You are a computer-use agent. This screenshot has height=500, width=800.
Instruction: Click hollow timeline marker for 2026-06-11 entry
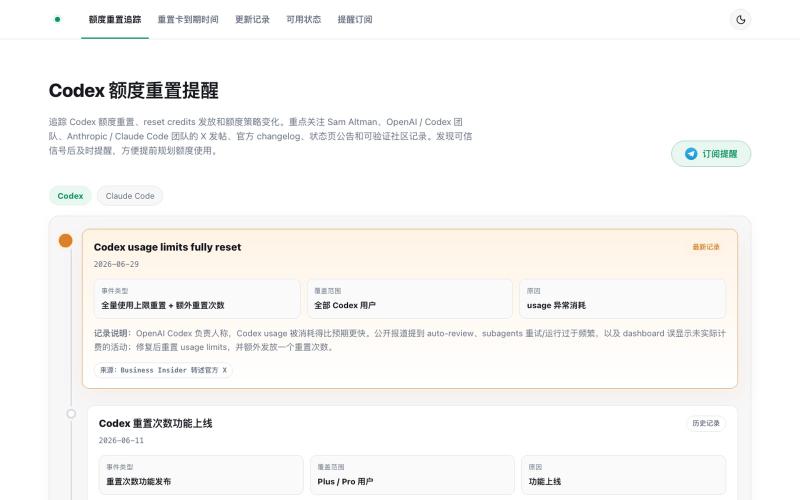(x=71, y=414)
